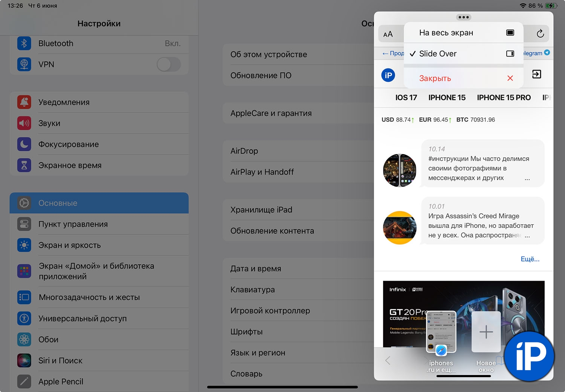Screen dimensions: 565x392
Task: Tap the Обои flower icon
Action: (24, 339)
